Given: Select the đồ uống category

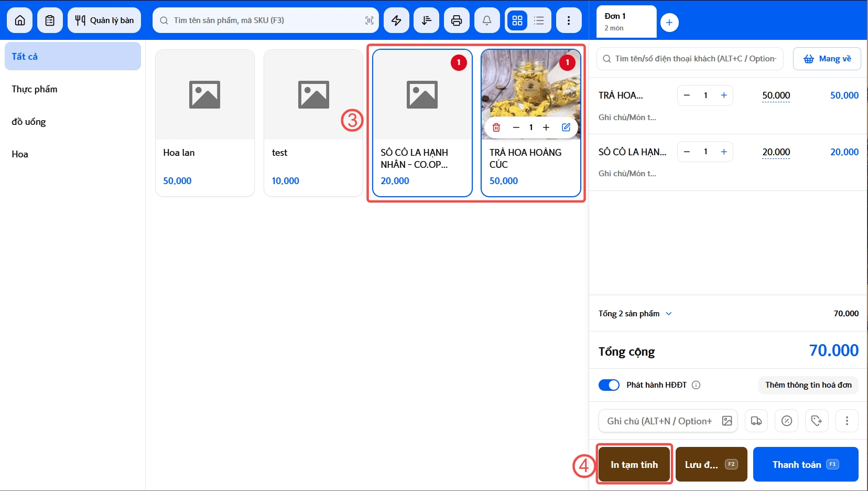Looking at the screenshot, I should (73, 122).
